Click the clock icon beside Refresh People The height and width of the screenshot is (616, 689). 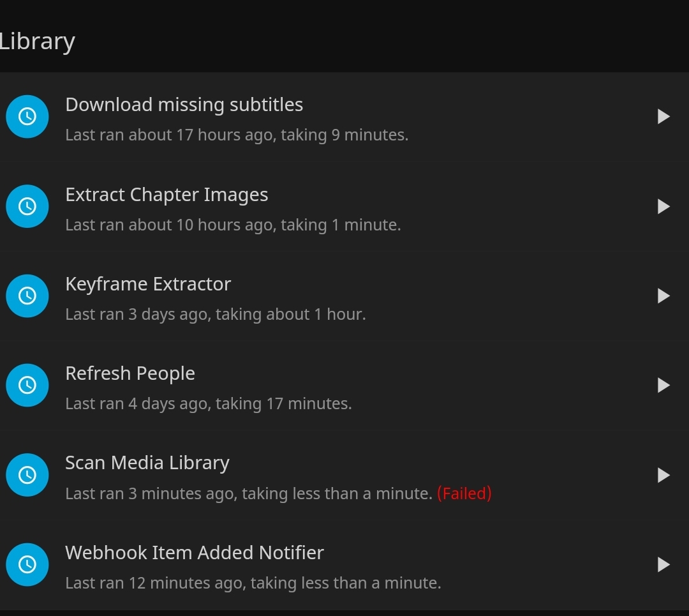click(27, 385)
